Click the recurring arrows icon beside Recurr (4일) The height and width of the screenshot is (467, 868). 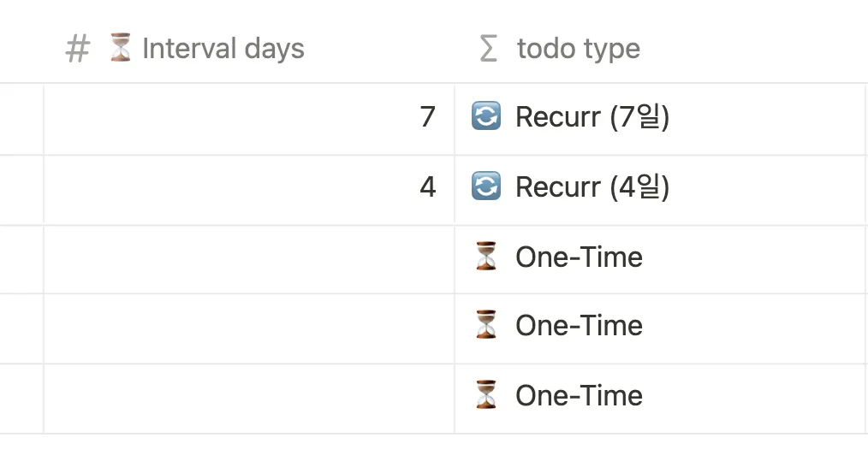click(486, 186)
